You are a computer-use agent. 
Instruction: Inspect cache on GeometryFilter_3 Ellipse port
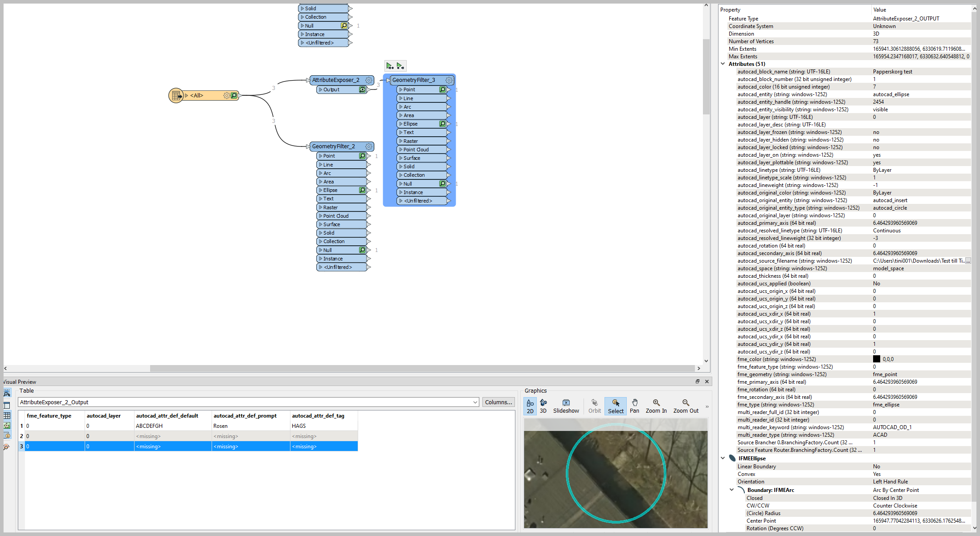[442, 124]
